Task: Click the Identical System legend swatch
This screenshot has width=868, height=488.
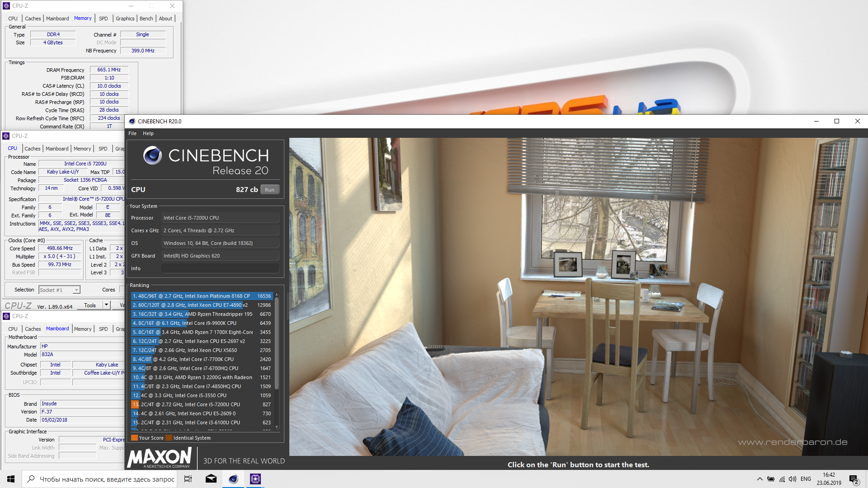Action: [169, 438]
